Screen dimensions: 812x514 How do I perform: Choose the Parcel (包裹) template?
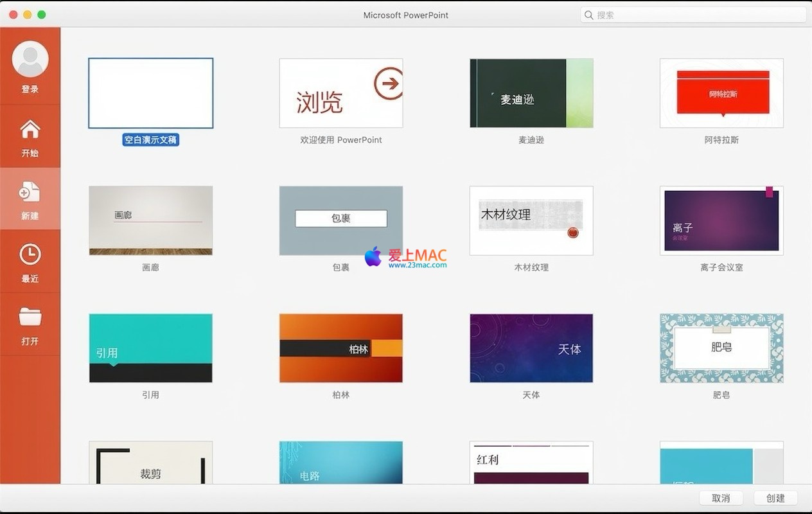pyautogui.click(x=341, y=220)
